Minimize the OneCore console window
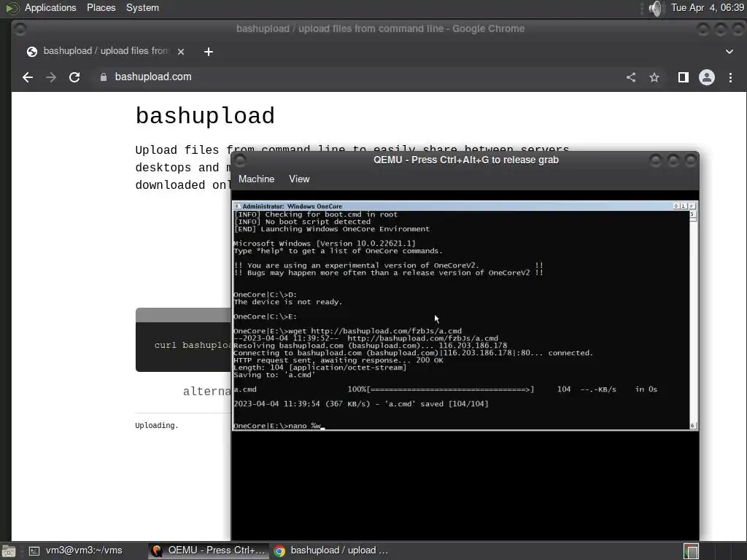Viewport: 747px width, 560px height. pyautogui.click(x=676, y=206)
